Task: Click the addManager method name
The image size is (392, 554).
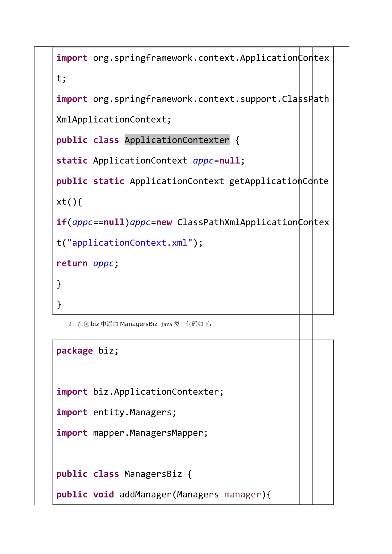Action: [145, 495]
